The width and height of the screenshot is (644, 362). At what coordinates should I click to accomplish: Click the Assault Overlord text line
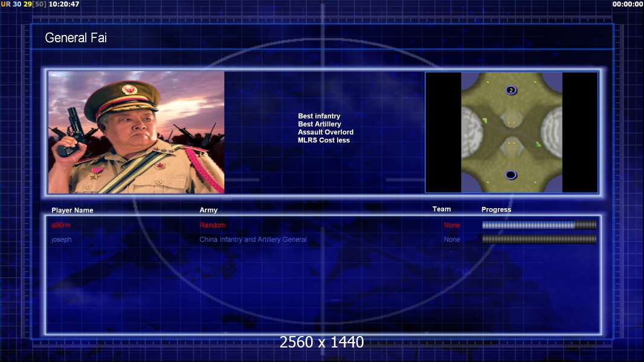[326, 132]
